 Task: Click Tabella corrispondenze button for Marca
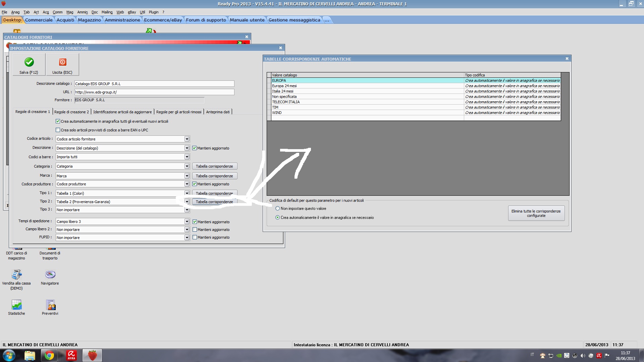click(214, 176)
